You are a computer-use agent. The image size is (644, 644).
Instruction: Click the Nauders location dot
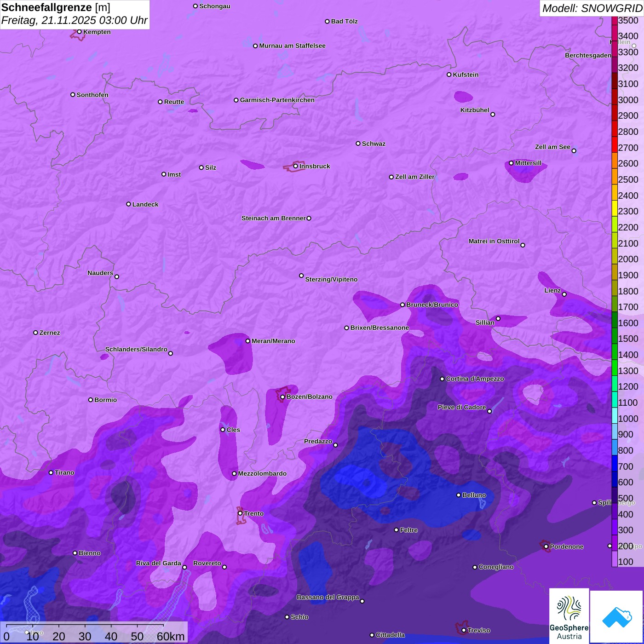click(117, 276)
